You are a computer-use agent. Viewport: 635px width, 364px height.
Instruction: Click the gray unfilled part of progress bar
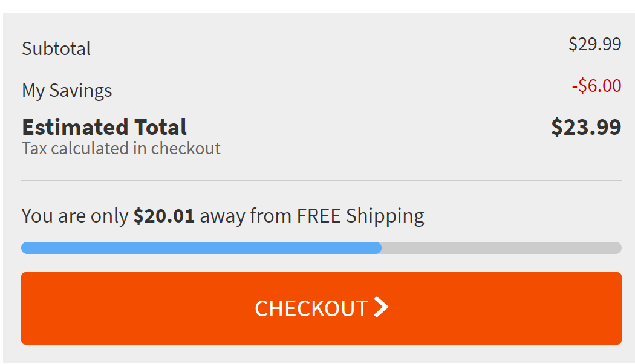point(501,248)
